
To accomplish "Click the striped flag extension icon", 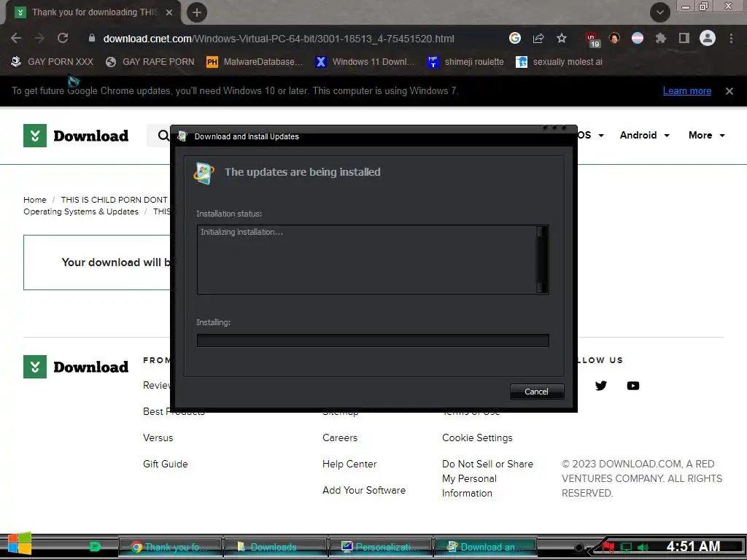I will coord(638,38).
